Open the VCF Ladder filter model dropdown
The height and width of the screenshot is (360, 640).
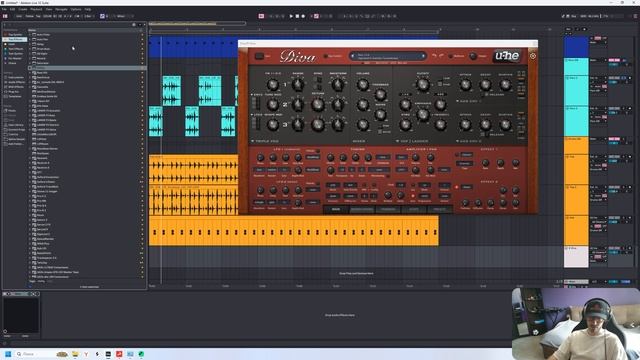[412, 141]
